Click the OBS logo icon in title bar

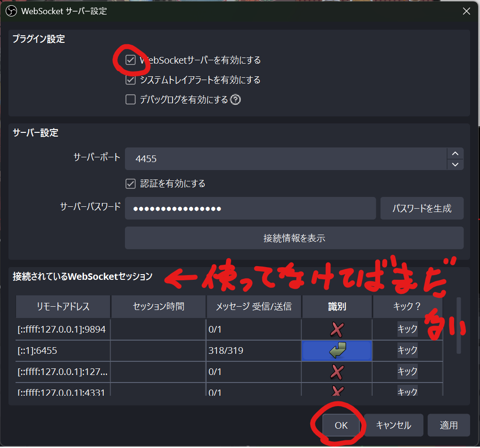11,11
